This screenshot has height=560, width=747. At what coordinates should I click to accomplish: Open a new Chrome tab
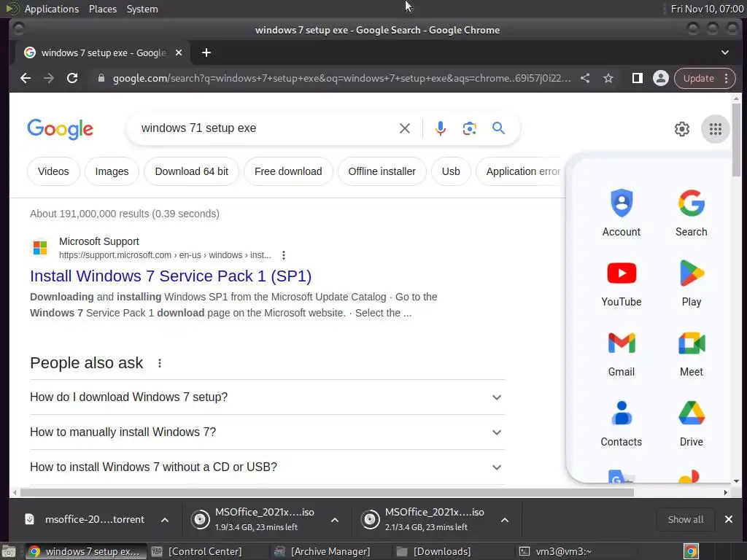coord(206,52)
